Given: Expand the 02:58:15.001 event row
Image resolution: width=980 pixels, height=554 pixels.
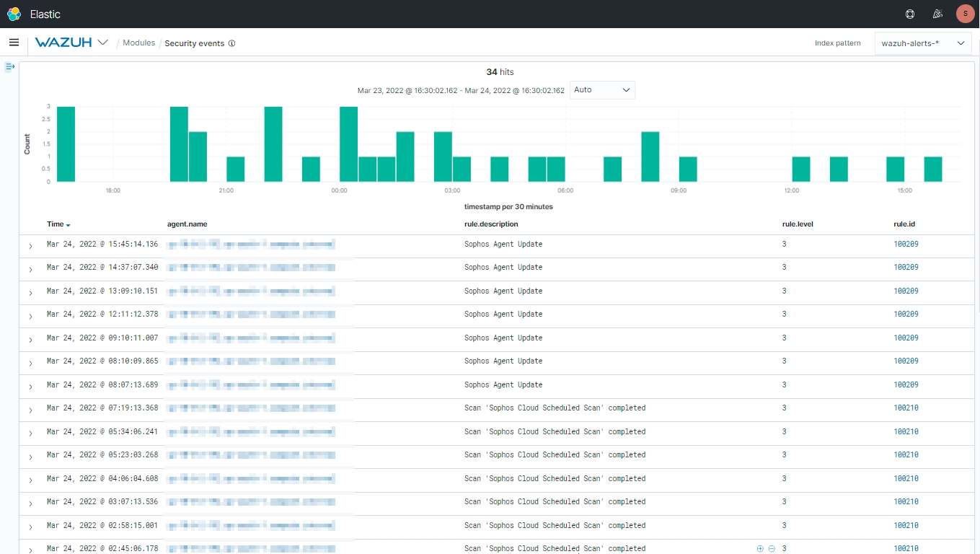Looking at the screenshot, I should 30,527.
